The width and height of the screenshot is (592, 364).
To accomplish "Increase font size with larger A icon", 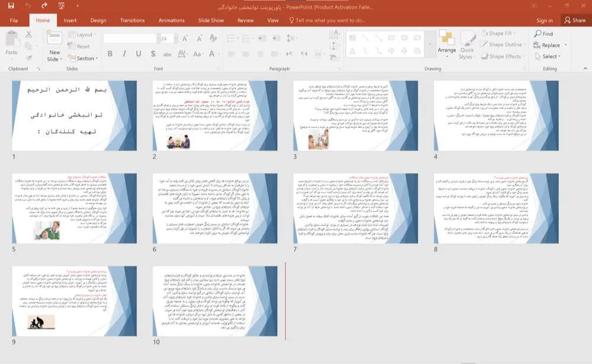I will pyautogui.click(x=185, y=38).
